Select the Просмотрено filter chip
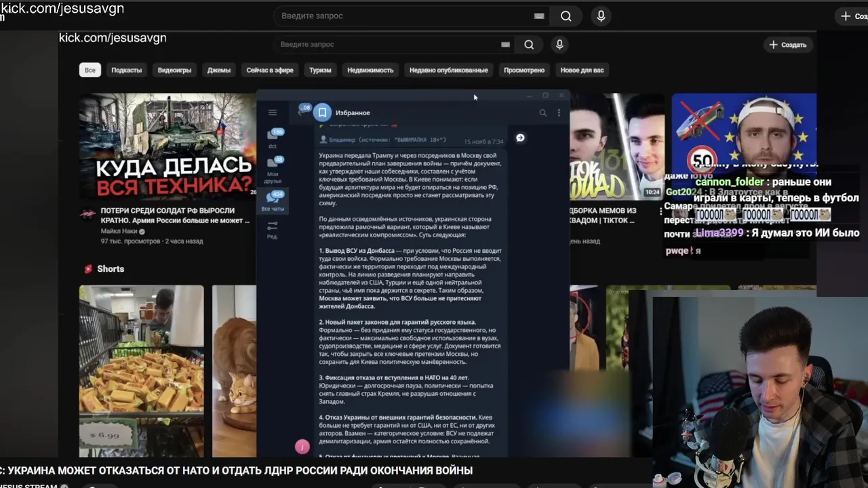 tap(524, 70)
